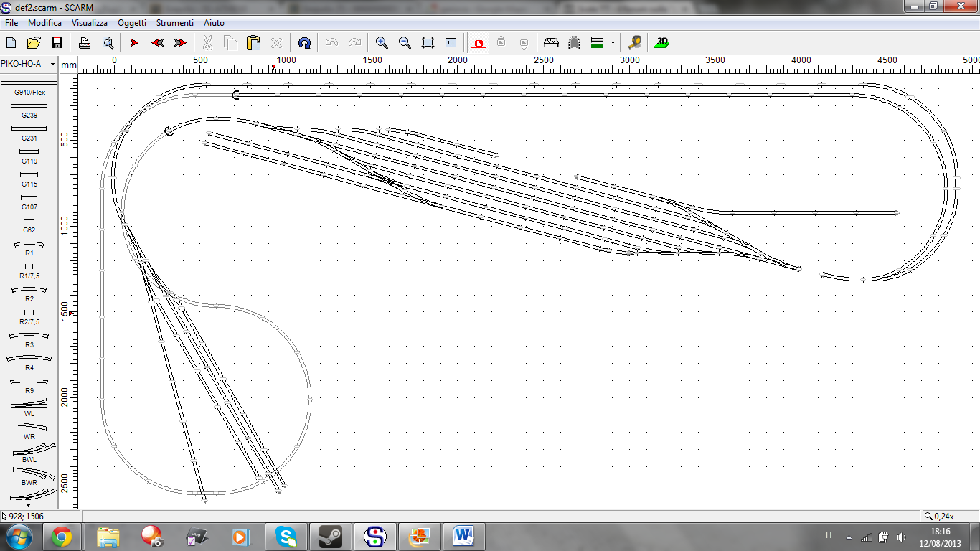Select the R9 curved track
The image size is (980, 551).
29,385
